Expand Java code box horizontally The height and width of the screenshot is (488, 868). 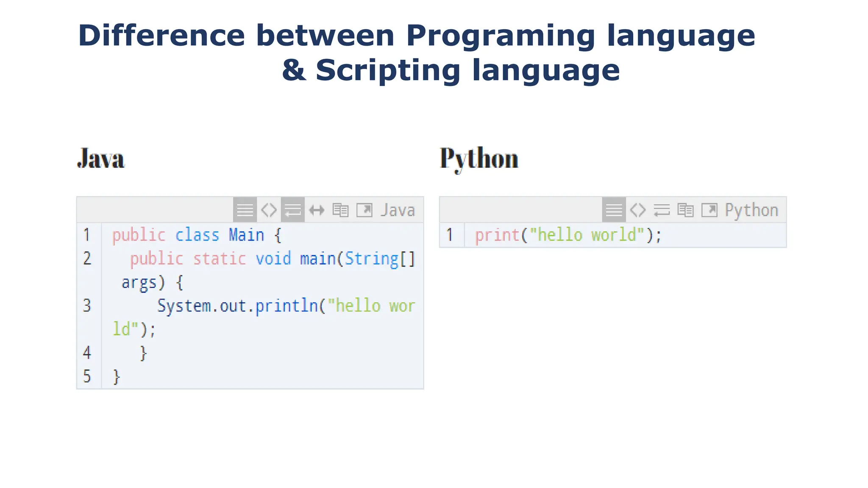[317, 210]
